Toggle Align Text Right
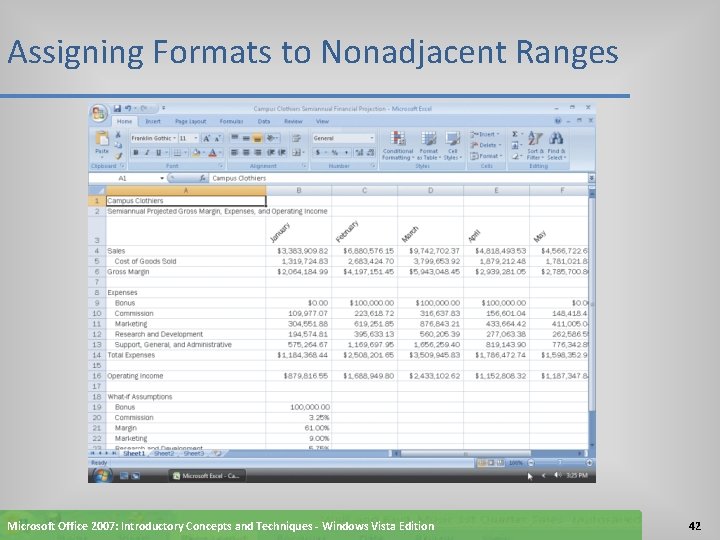This screenshot has height=540, width=720. 257,152
